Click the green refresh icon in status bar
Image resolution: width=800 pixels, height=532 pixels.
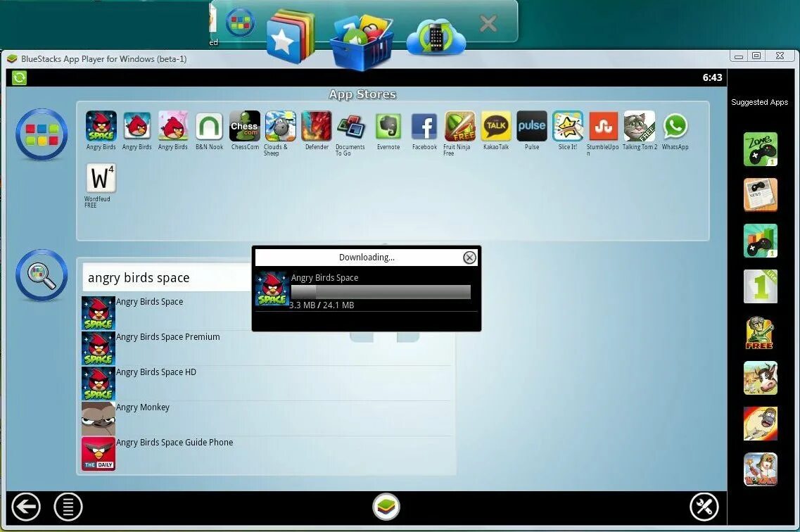coord(20,77)
